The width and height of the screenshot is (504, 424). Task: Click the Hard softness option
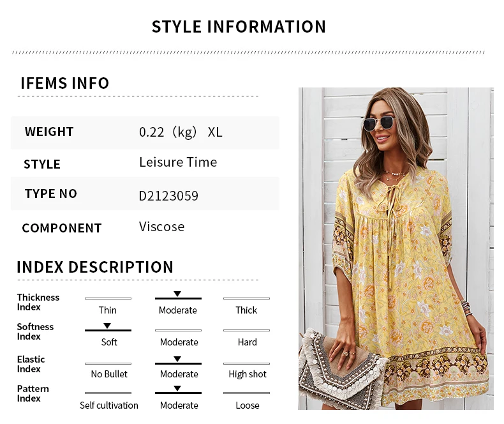click(x=247, y=342)
